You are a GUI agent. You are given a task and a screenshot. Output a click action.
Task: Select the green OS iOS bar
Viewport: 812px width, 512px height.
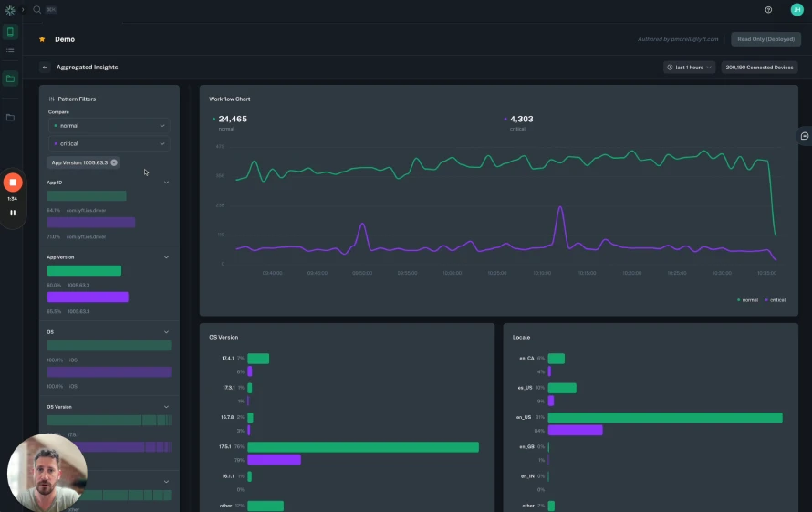pyautogui.click(x=109, y=346)
